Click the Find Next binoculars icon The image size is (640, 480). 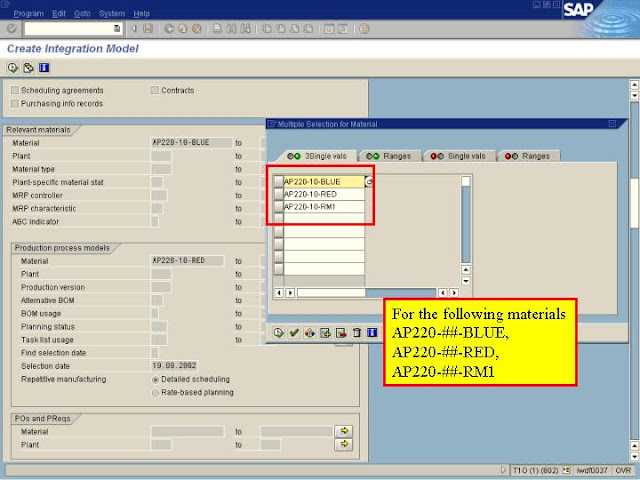[x=245, y=29]
